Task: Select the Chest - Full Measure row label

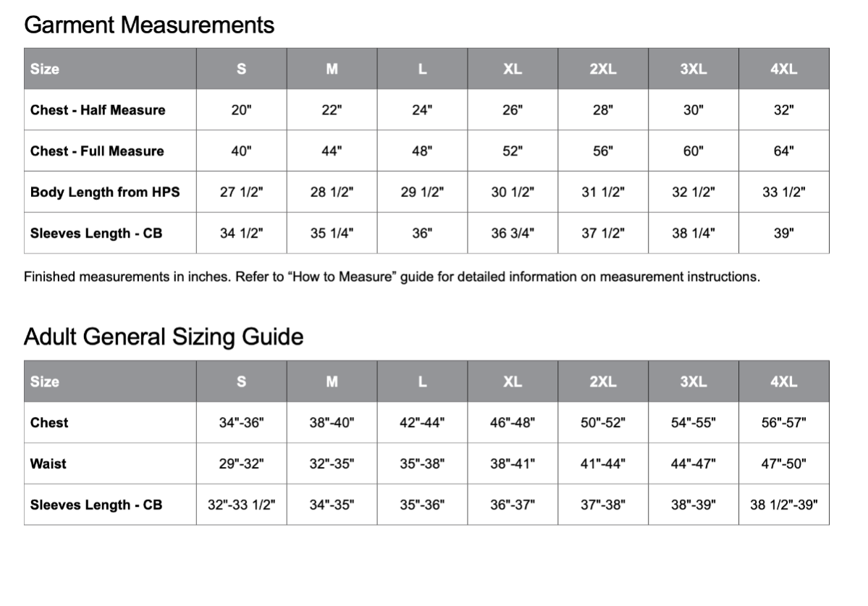Action: [x=97, y=151]
